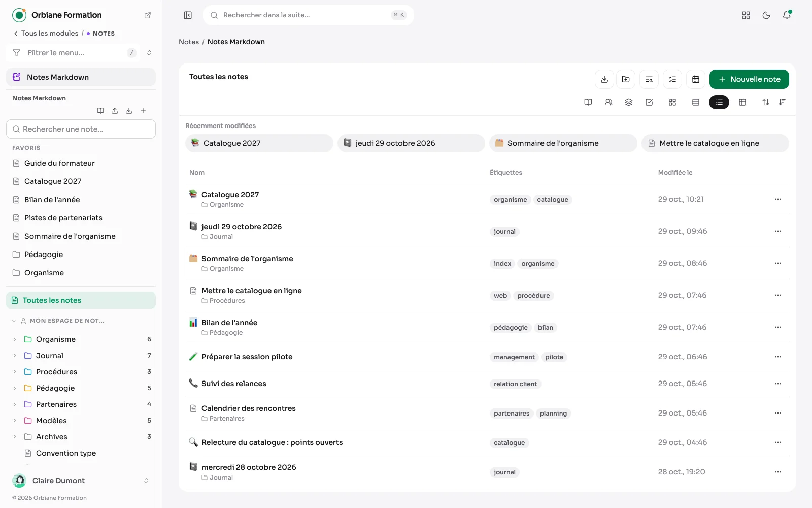Viewport: 812px width, 508px height.
Task: Switch to grid view layout
Action: tap(672, 102)
